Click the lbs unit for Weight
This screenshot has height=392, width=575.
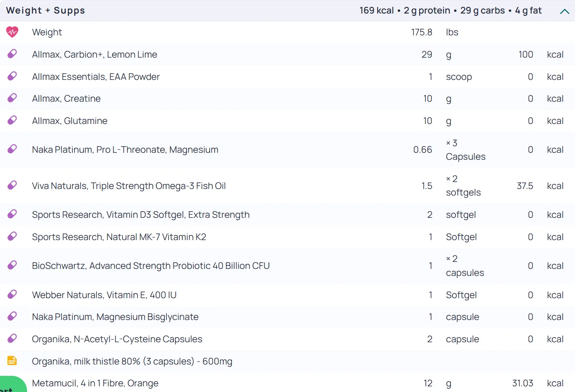pos(452,32)
